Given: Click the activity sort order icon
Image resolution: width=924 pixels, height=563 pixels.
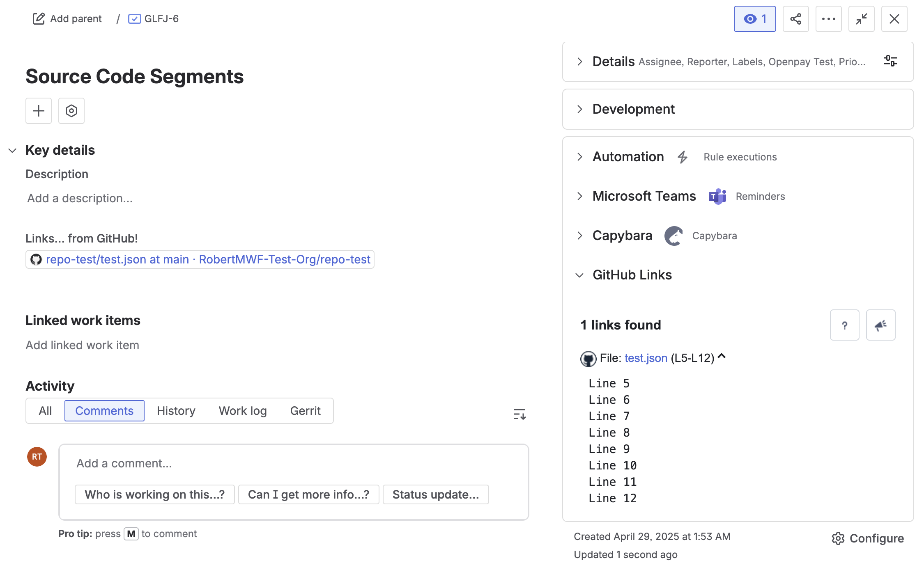Looking at the screenshot, I should click(x=519, y=414).
